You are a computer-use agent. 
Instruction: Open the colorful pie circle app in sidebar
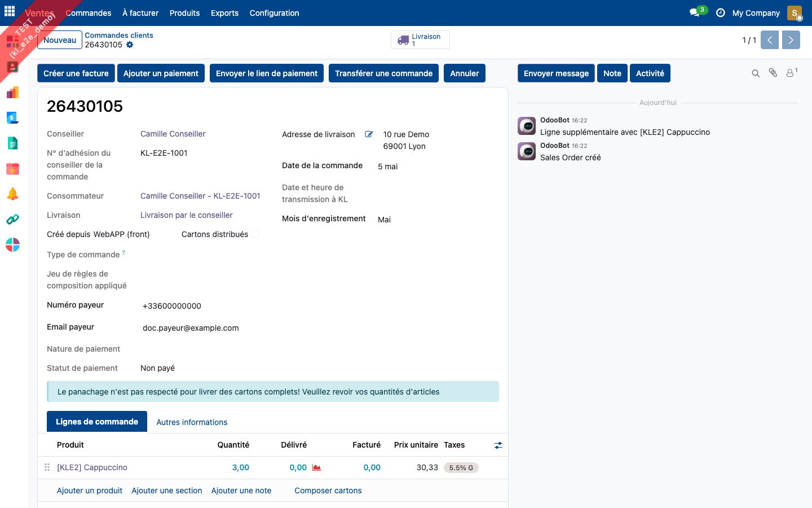tap(12, 244)
